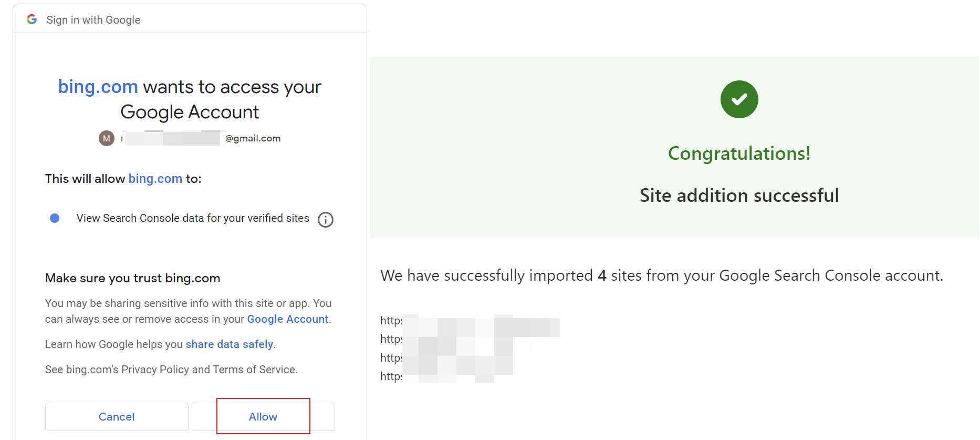Open info icon beside Search Console permission

point(326,219)
